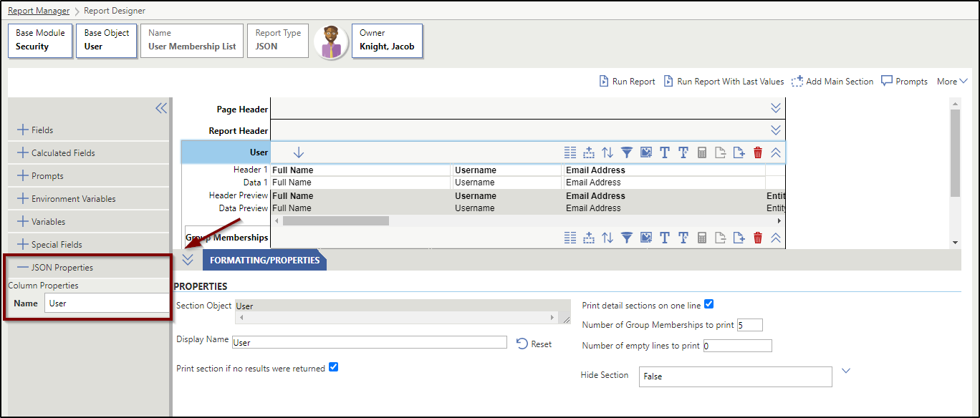
Task: Uncheck Print section if no results returned
Action: pos(333,368)
